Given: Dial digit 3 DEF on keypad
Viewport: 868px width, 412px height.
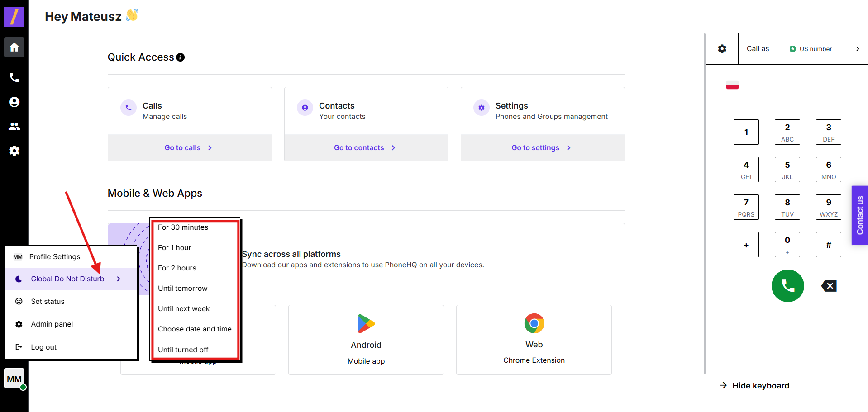Looking at the screenshot, I should click(x=829, y=132).
